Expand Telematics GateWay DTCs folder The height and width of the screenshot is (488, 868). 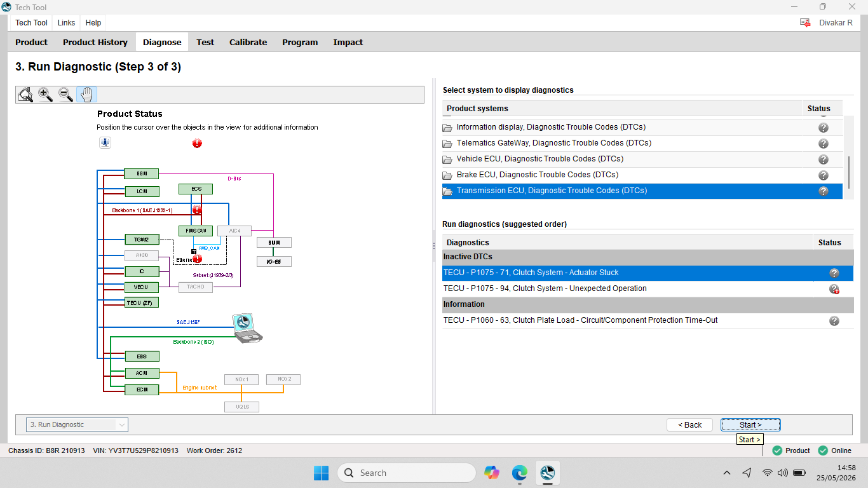pyautogui.click(x=447, y=144)
